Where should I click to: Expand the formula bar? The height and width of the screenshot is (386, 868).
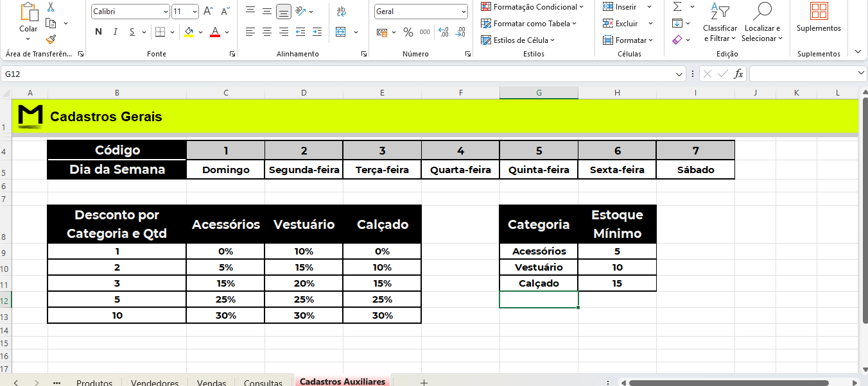pos(862,74)
